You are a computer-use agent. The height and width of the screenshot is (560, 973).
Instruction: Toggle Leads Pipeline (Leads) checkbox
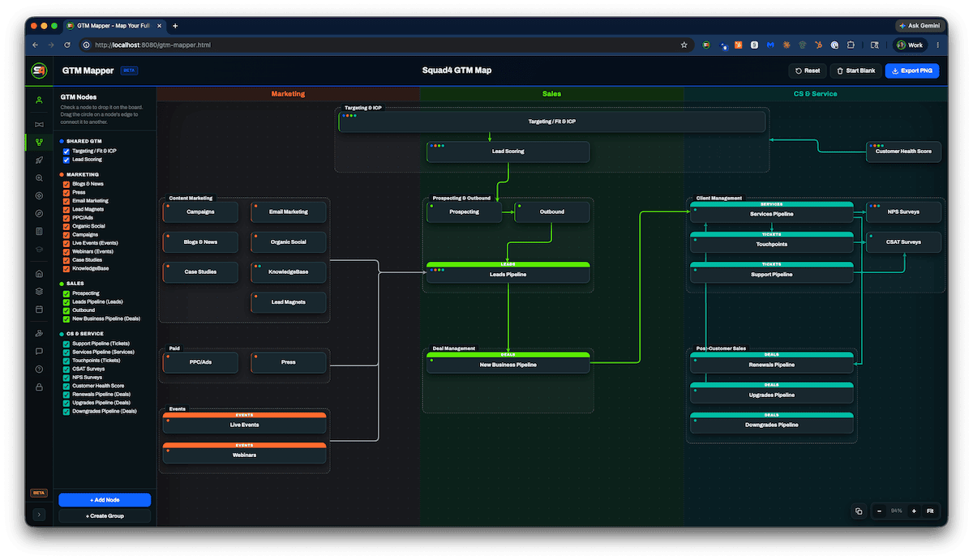click(x=66, y=301)
